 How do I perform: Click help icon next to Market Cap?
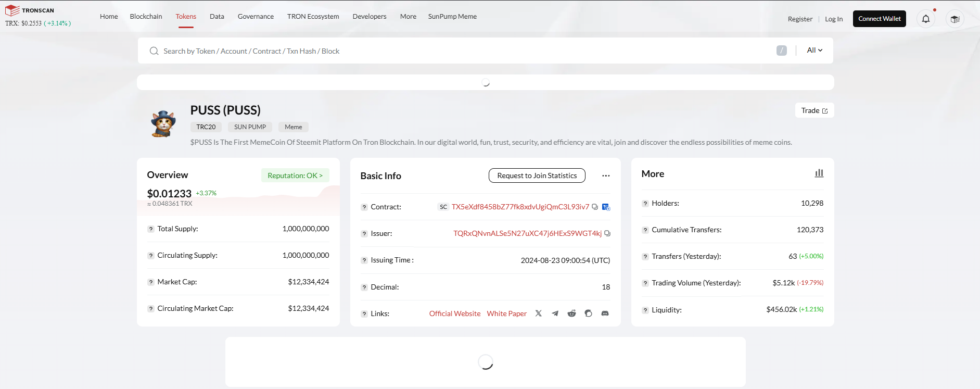151,282
